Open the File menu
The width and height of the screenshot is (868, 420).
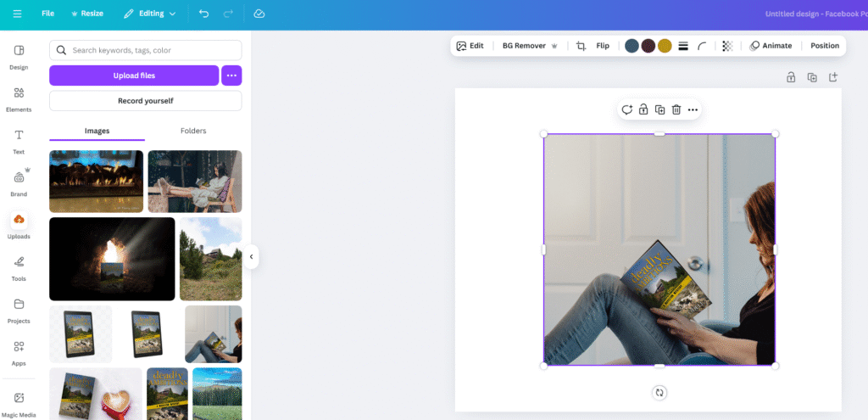47,14
